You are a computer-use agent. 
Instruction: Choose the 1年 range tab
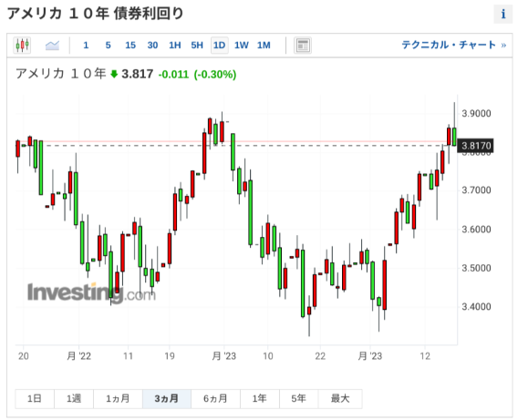click(260, 398)
